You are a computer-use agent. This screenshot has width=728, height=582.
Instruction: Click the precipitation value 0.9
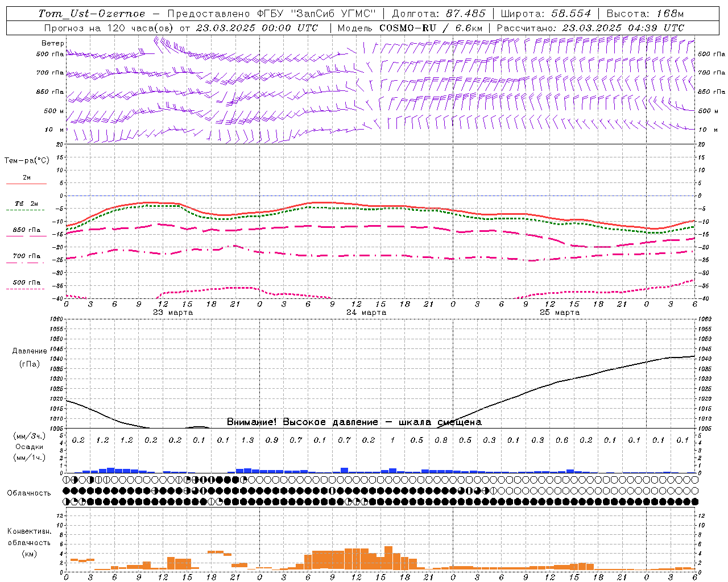(272, 440)
